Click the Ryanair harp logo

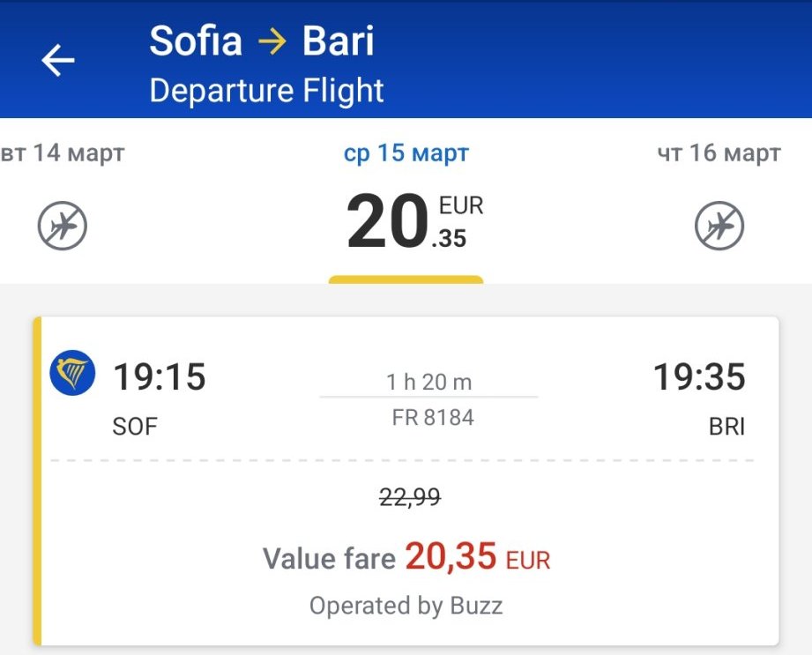[73, 375]
